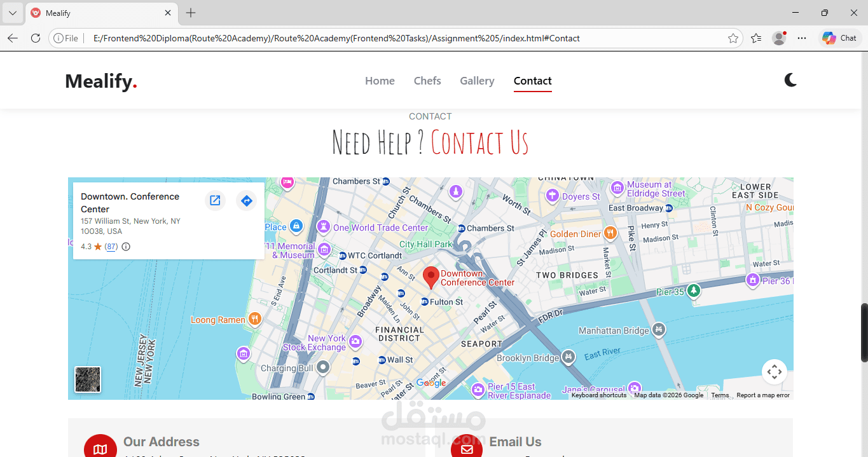868x457 pixels.
Task: Click the File site info indicator
Action: tap(65, 38)
